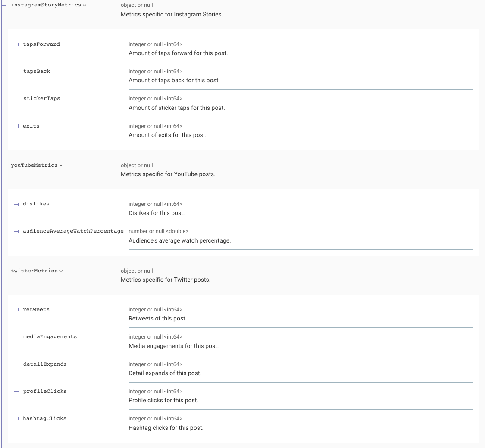The height and width of the screenshot is (448, 486).
Task: Select the tapsForward property
Action: [42, 44]
